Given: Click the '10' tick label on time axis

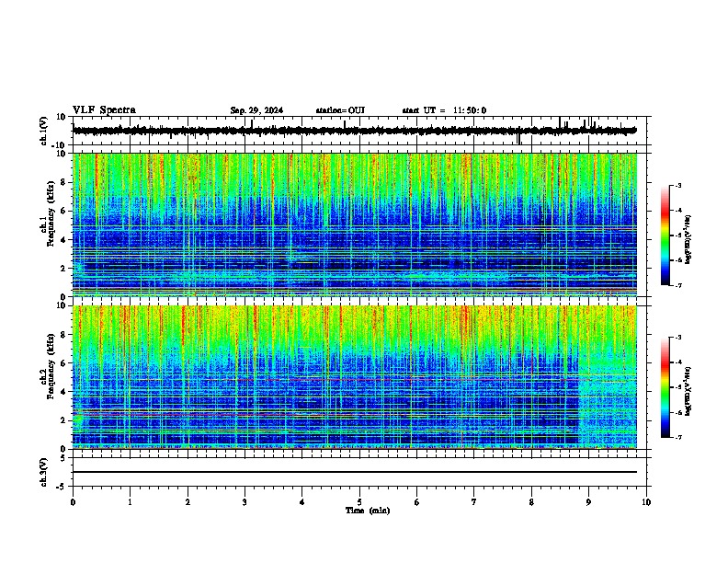Looking at the screenshot, I should coord(646,502).
